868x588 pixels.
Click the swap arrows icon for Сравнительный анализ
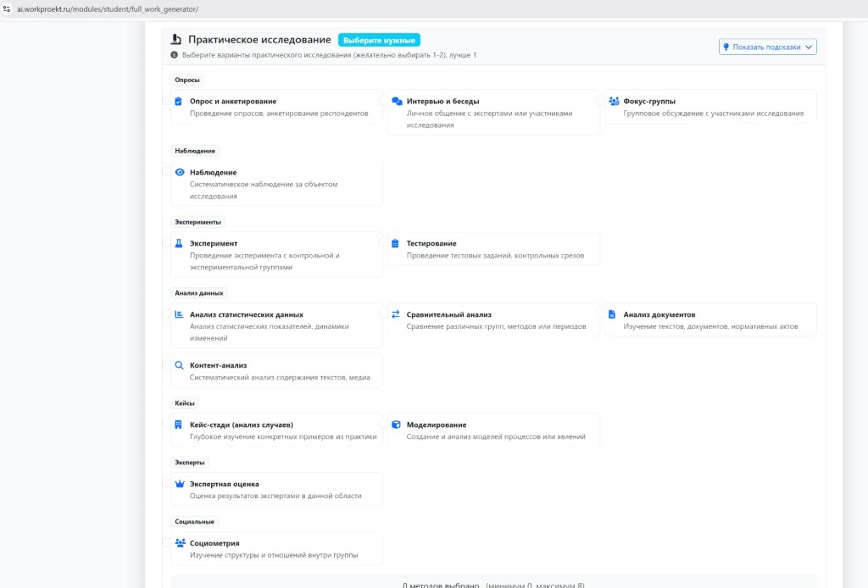[395, 314]
